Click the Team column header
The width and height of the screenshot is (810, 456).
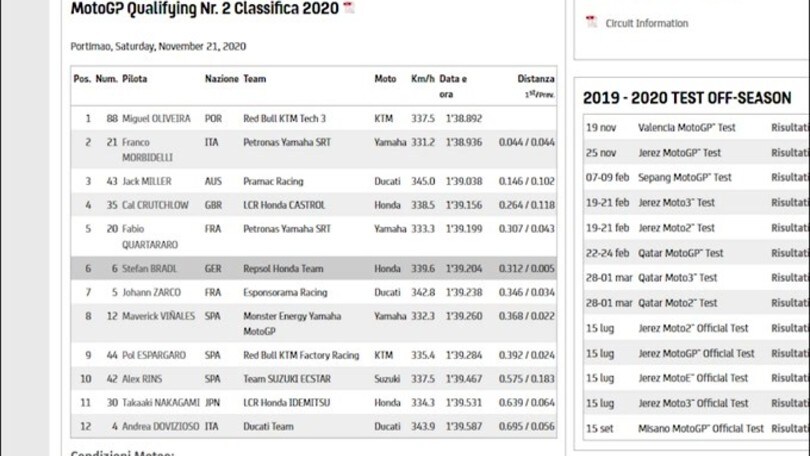point(255,79)
